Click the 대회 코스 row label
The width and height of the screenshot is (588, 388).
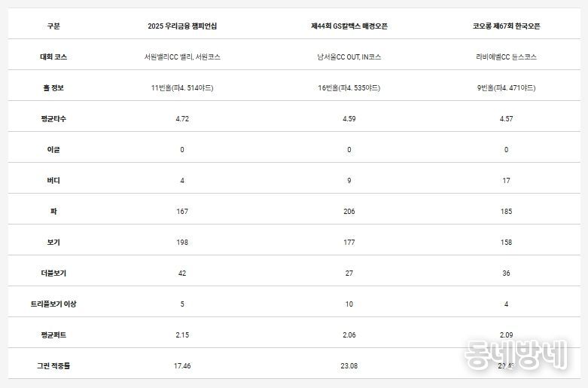pyautogui.click(x=53, y=57)
